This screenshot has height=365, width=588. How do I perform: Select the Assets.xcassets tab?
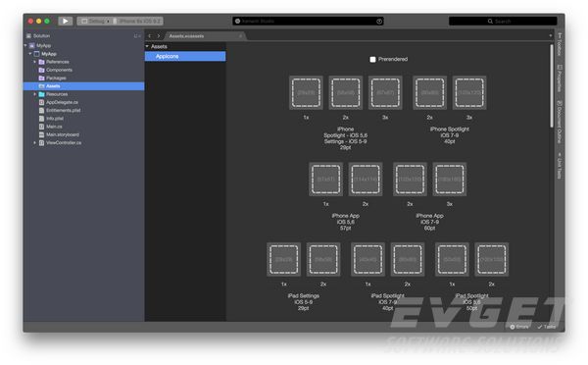186,36
